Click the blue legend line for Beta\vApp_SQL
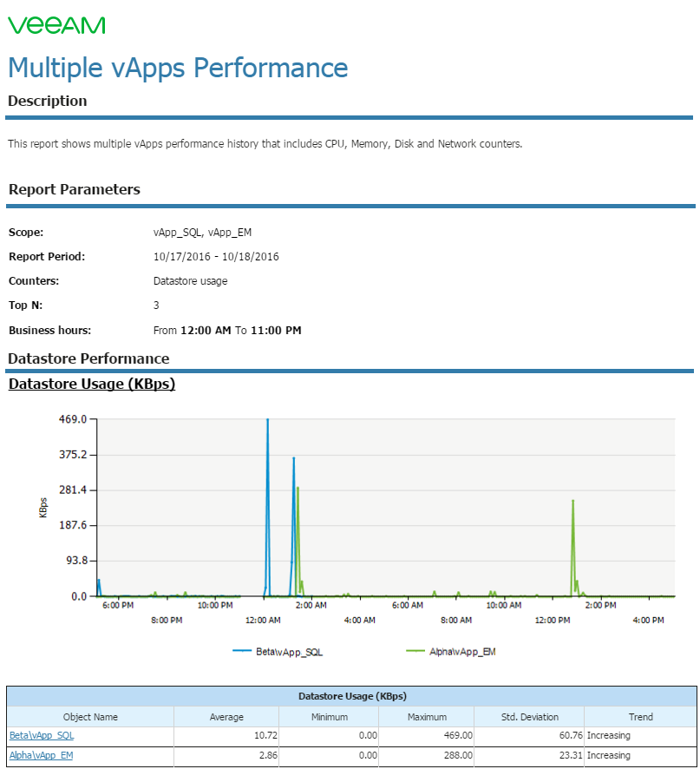Screen dimensions: 700x769 242,651
